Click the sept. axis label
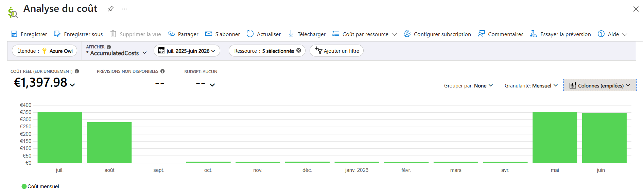This screenshot has width=644, height=195. (159, 170)
